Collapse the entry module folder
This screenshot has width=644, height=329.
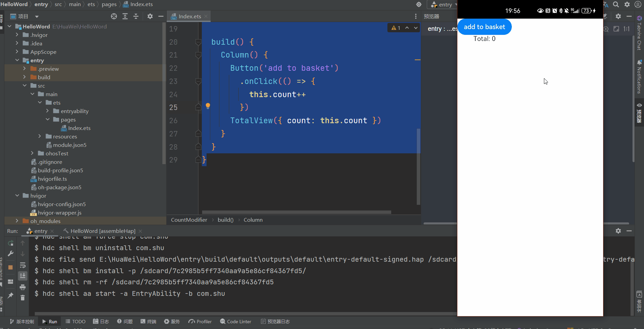tap(17, 60)
